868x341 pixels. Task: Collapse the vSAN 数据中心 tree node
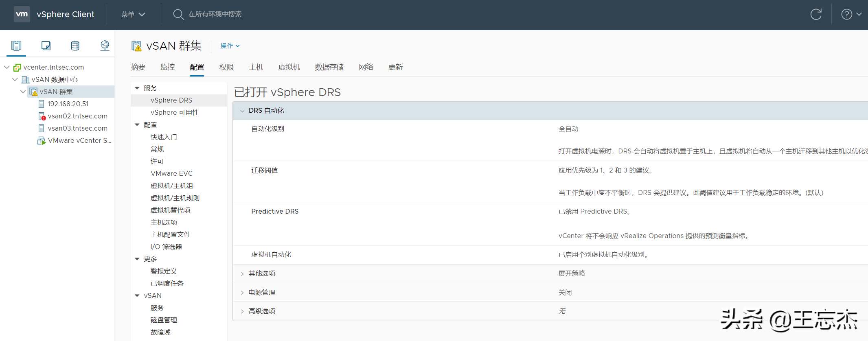(15, 79)
